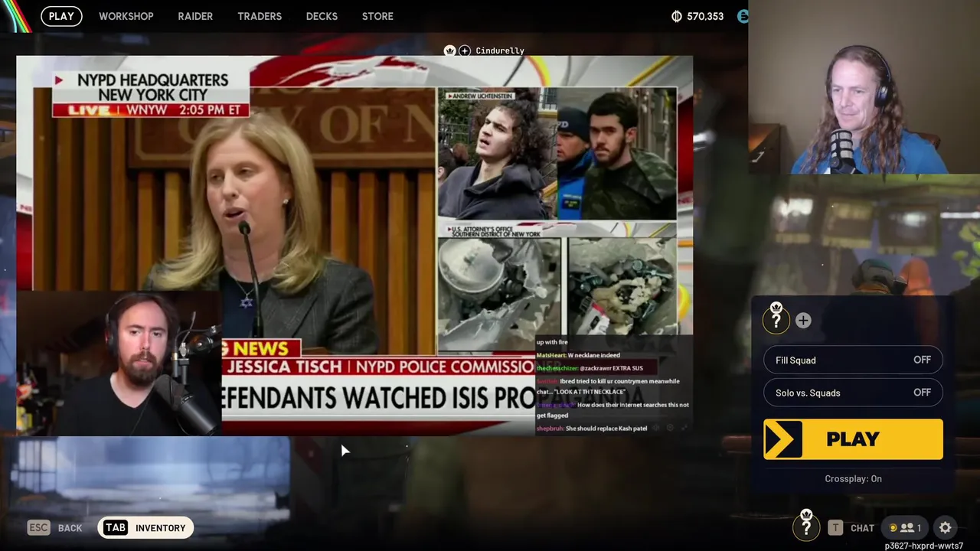
Task: Click the squad leader avatar above Fill Squad
Action: tap(776, 318)
